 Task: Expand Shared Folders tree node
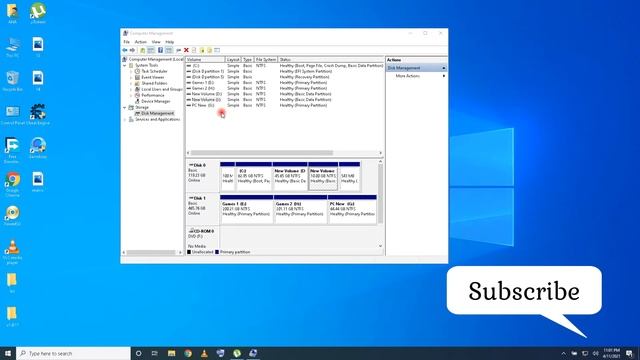pyautogui.click(x=131, y=83)
